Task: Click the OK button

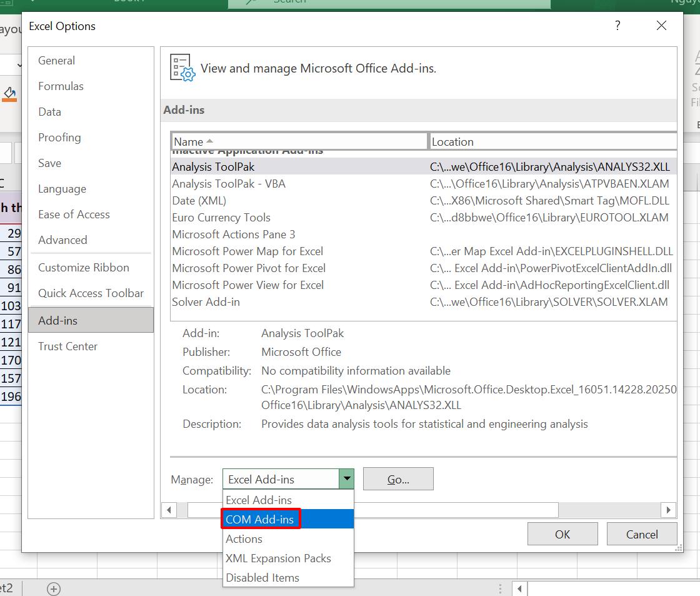Action: pyautogui.click(x=562, y=533)
